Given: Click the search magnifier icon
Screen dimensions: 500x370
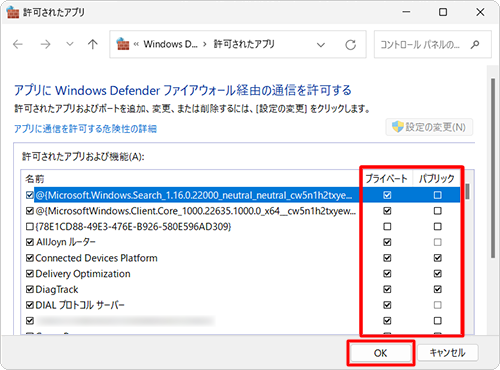Looking at the screenshot, I should click(475, 44).
